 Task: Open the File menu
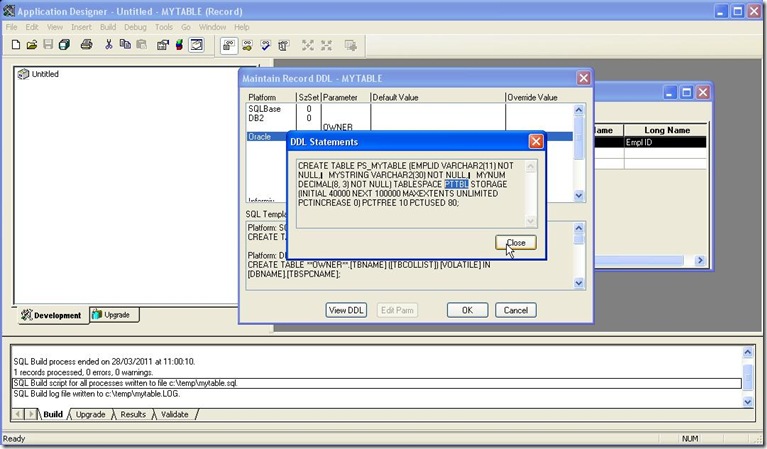(11, 27)
